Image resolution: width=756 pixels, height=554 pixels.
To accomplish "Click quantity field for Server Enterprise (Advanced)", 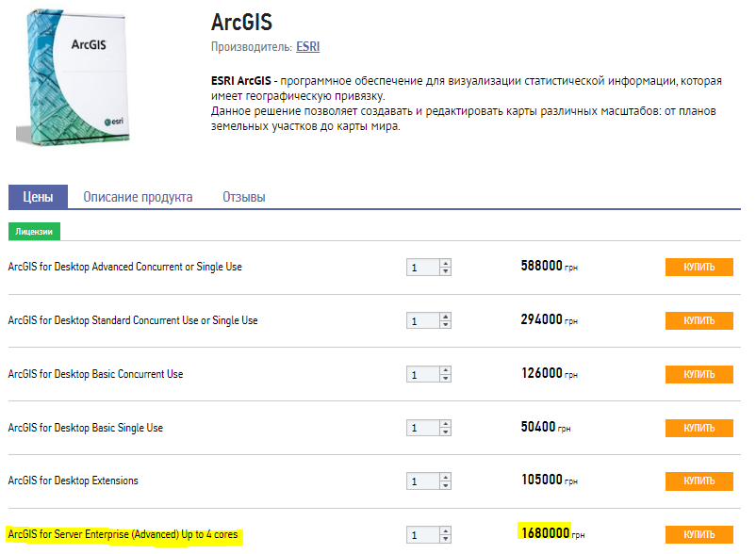I will pyautogui.click(x=423, y=535).
